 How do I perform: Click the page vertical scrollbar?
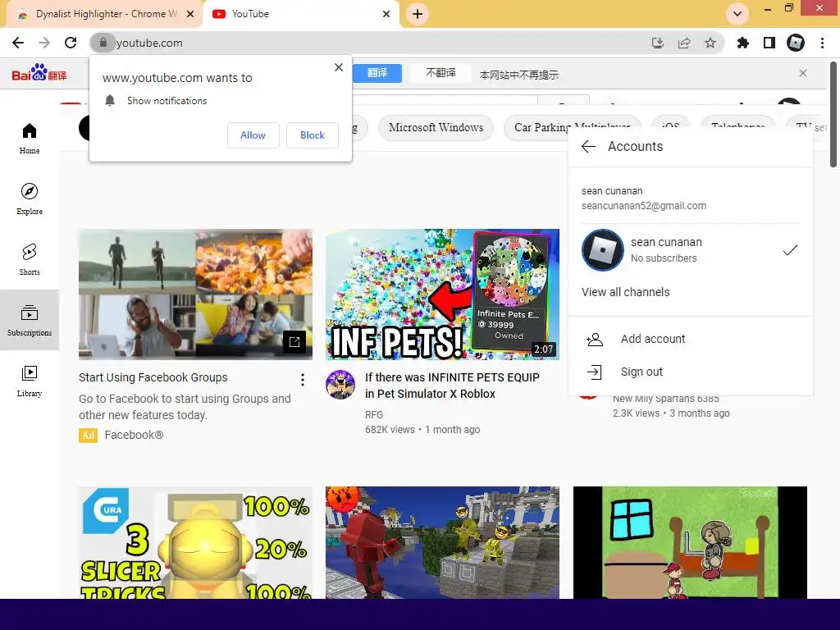[833, 115]
